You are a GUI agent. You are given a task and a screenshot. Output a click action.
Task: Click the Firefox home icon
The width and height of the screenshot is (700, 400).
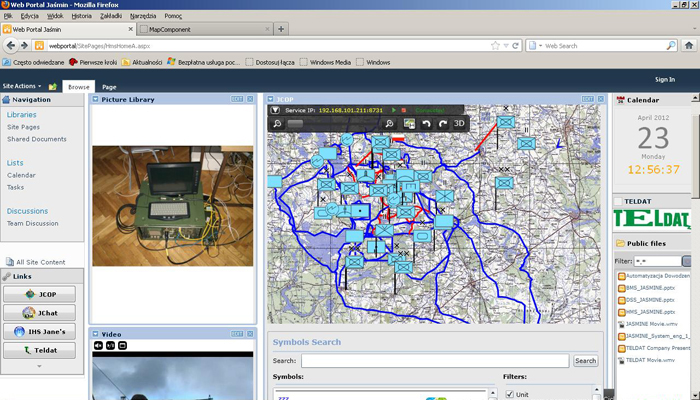689,46
